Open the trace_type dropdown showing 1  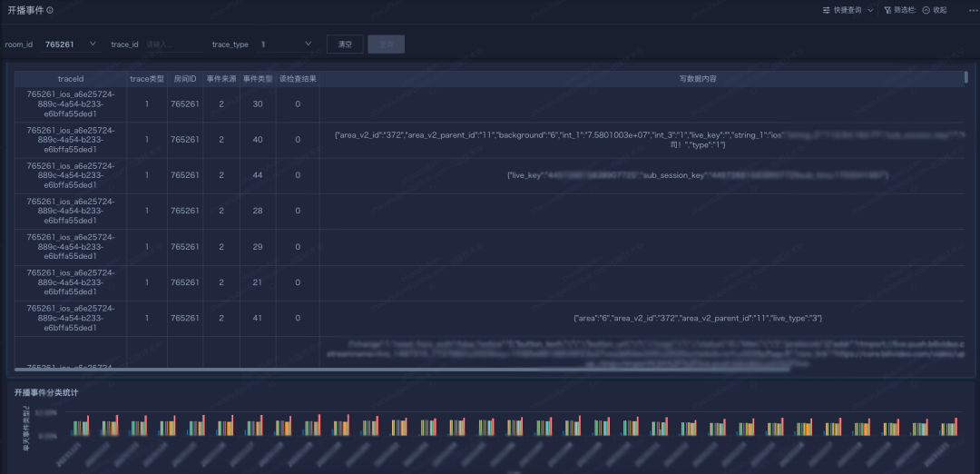tap(286, 44)
